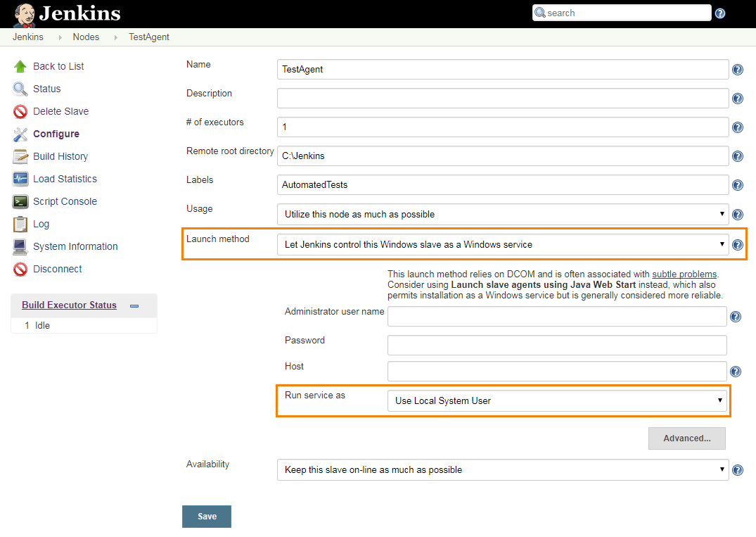Follow the subtle problems link
Screen dimensions: 756x537
(x=684, y=274)
